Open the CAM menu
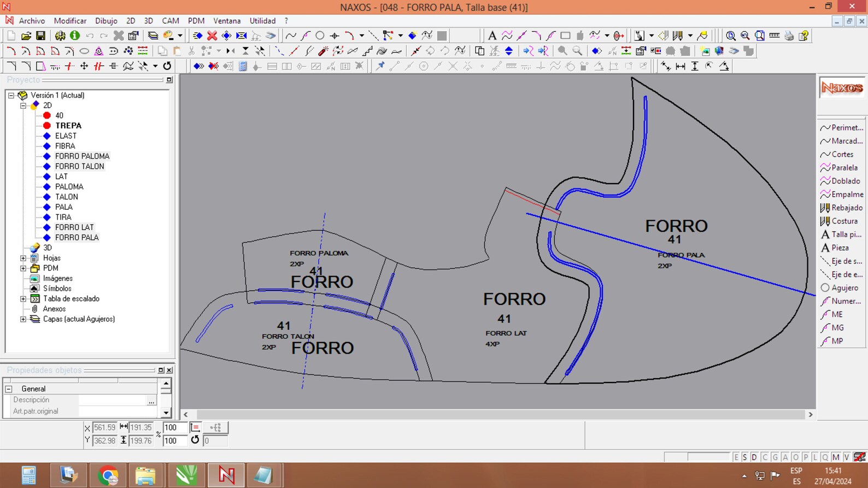868x488 pixels. (171, 21)
